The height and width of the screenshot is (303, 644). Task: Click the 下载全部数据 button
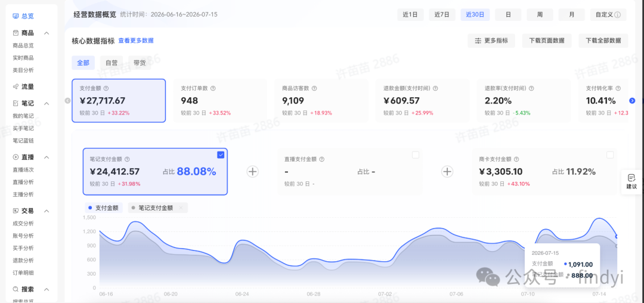click(x=603, y=41)
